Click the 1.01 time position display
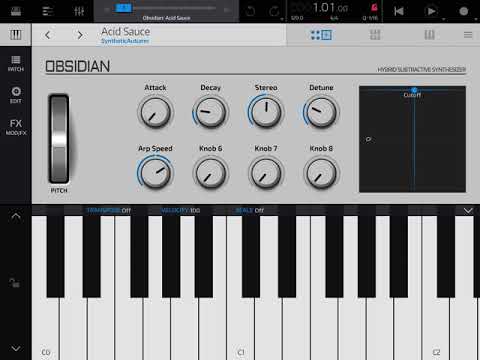This screenshot has width=480, height=360. 330,8
